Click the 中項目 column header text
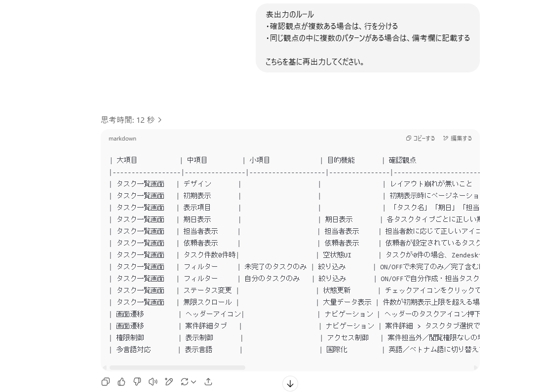This screenshot has width=540, height=392. 197,160
